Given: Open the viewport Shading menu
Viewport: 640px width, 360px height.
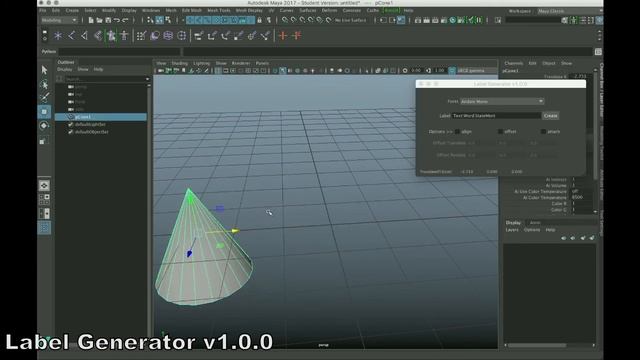Looking at the screenshot, I should coord(180,63).
